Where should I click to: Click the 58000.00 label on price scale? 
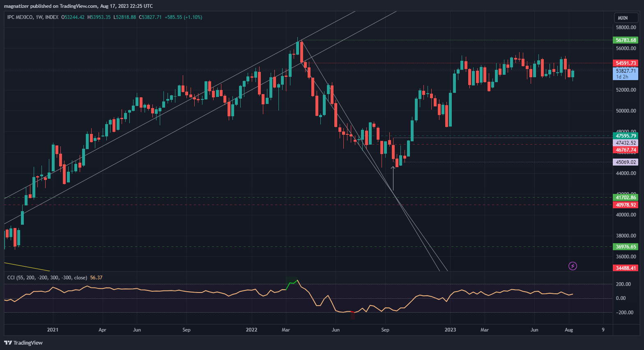point(626,28)
